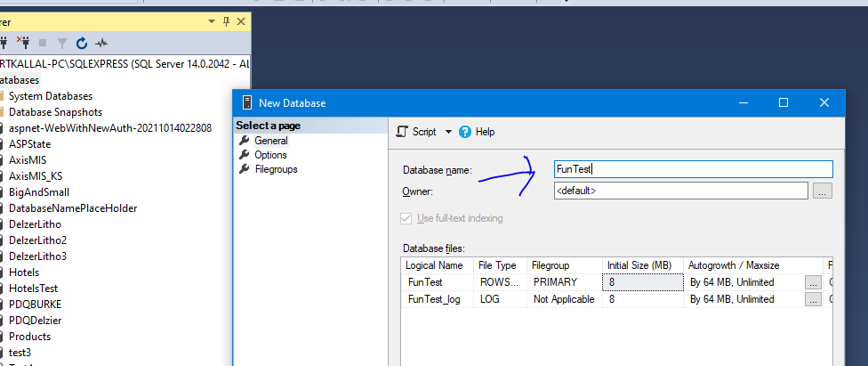The image size is (868, 366).
Task: Click 'By 64 MB, Unlimited' in FunTest_log row
Action: point(732,299)
